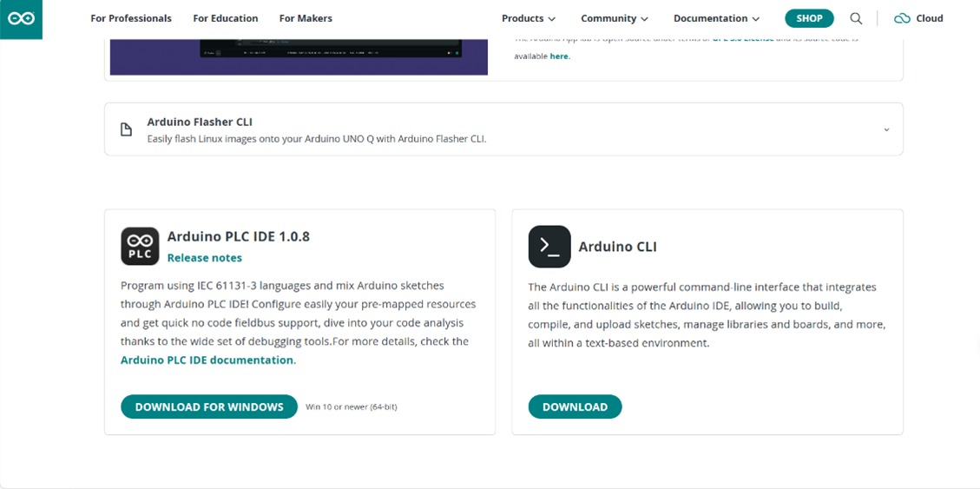
Task: Click the Arduino Flasher CLI heading
Action: click(200, 122)
